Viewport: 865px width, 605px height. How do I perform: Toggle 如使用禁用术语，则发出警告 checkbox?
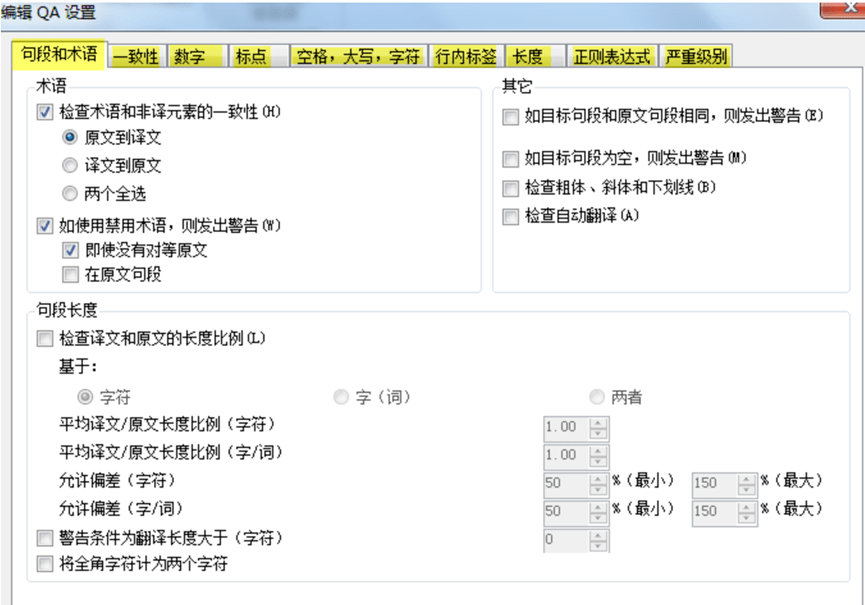(x=45, y=226)
